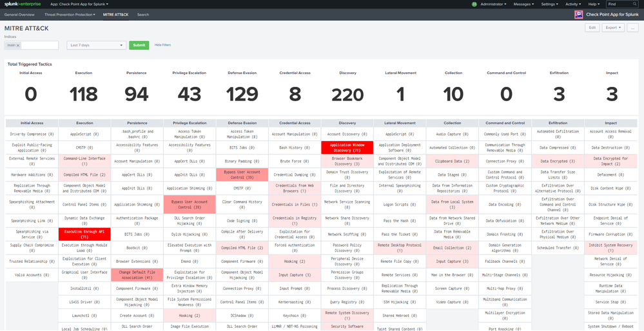Viewport: 644px width, 331px height.
Task: Expand Threat Prevention Protection menu
Action: tap(70, 14)
